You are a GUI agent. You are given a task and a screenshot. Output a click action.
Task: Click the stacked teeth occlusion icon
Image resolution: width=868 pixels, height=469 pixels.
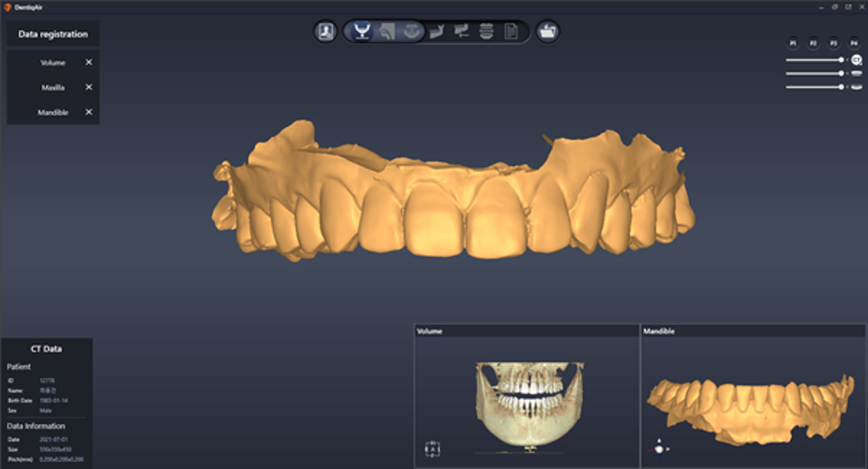click(x=486, y=32)
